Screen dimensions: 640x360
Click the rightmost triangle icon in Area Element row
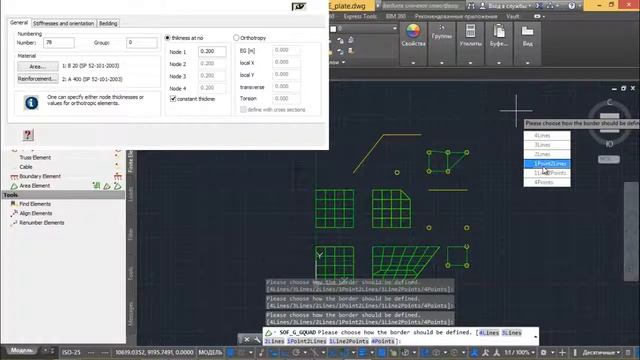118,186
